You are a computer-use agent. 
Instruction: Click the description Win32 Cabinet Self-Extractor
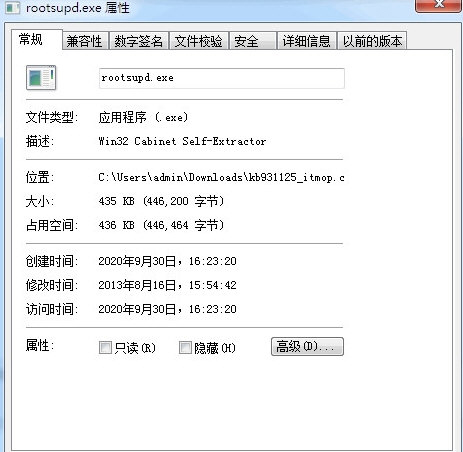tap(182, 141)
